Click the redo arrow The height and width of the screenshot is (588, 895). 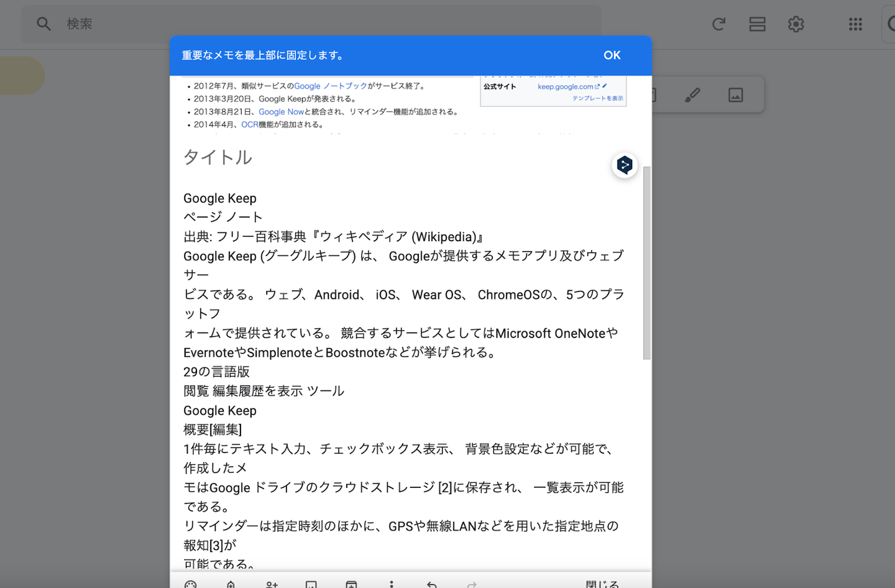coord(472,584)
